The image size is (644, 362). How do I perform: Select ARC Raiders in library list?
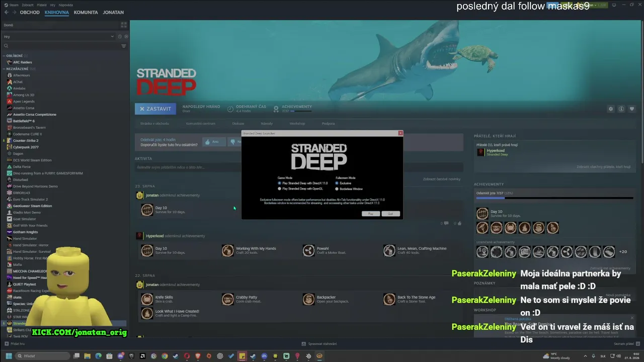pos(22,62)
